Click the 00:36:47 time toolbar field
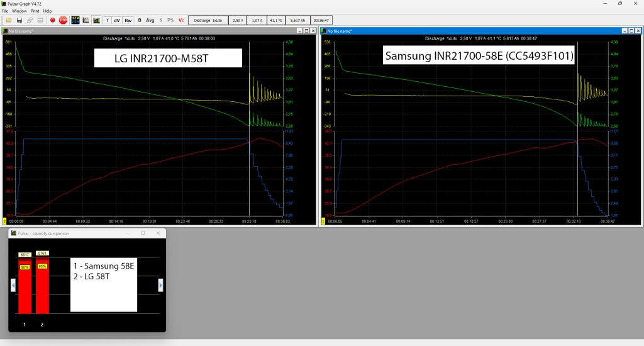 point(321,20)
